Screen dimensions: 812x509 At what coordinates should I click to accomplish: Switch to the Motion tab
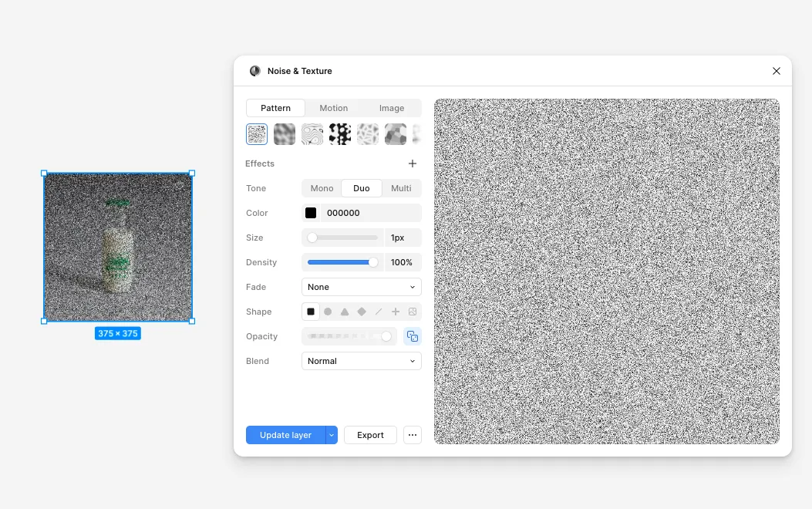tap(333, 108)
